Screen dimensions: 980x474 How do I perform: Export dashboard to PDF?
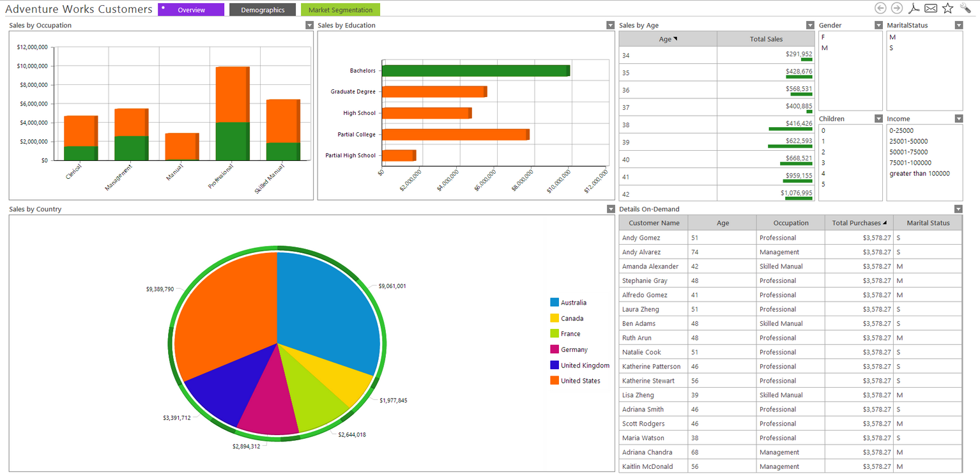(x=914, y=8)
